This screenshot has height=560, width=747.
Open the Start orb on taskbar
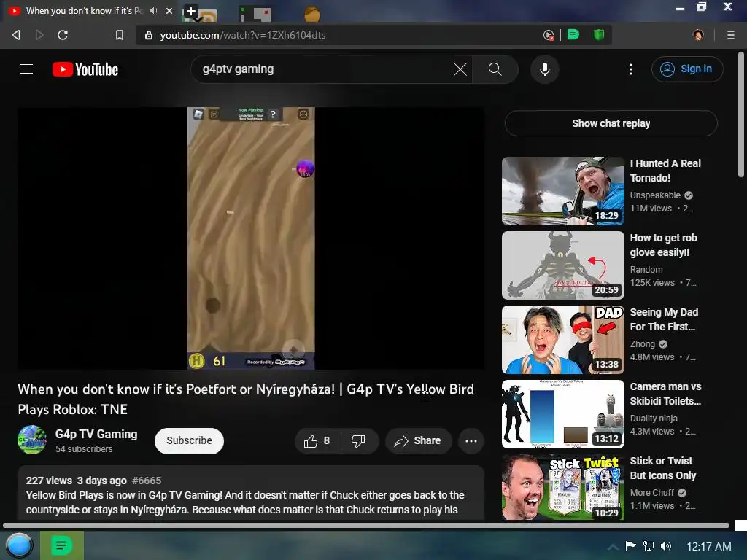click(x=19, y=545)
